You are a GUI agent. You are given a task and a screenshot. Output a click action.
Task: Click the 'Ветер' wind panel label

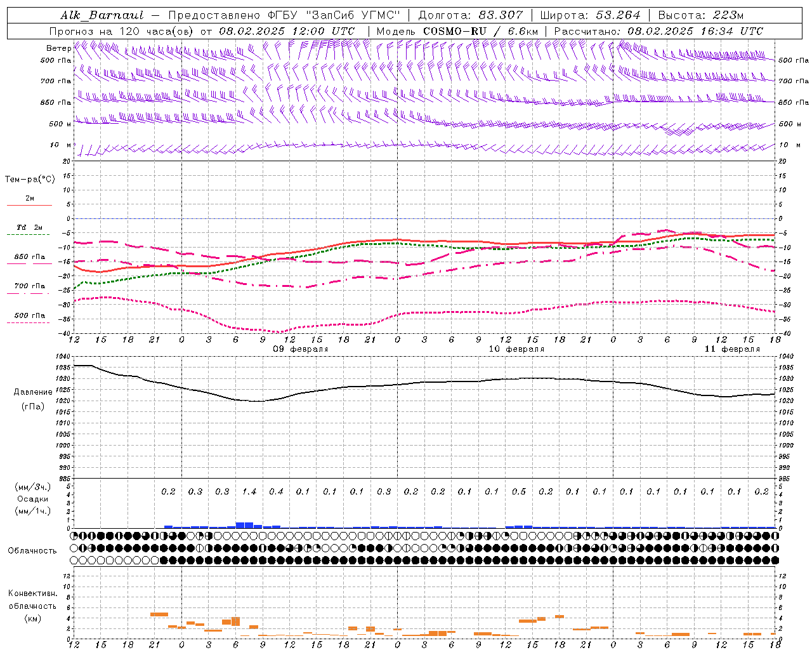(x=58, y=48)
